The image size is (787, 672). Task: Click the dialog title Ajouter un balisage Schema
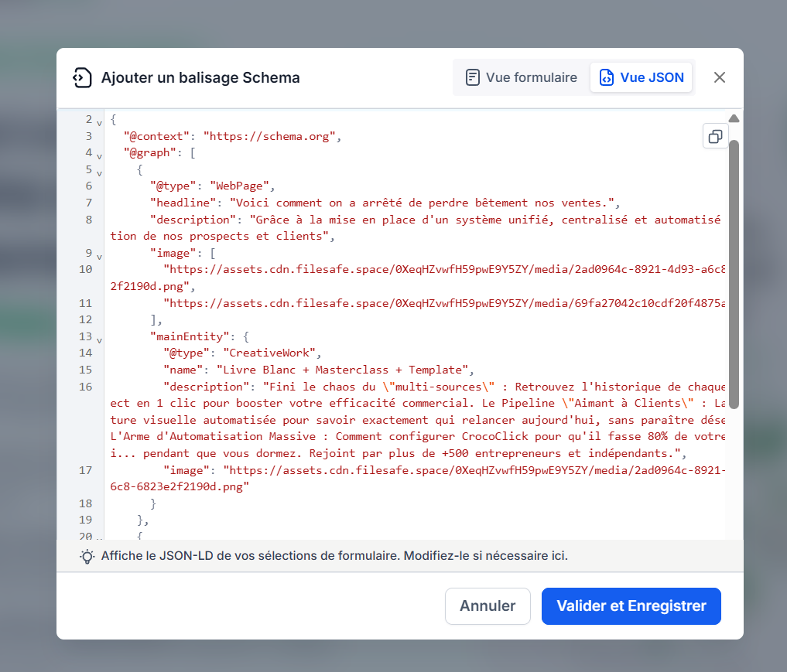click(200, 78)
